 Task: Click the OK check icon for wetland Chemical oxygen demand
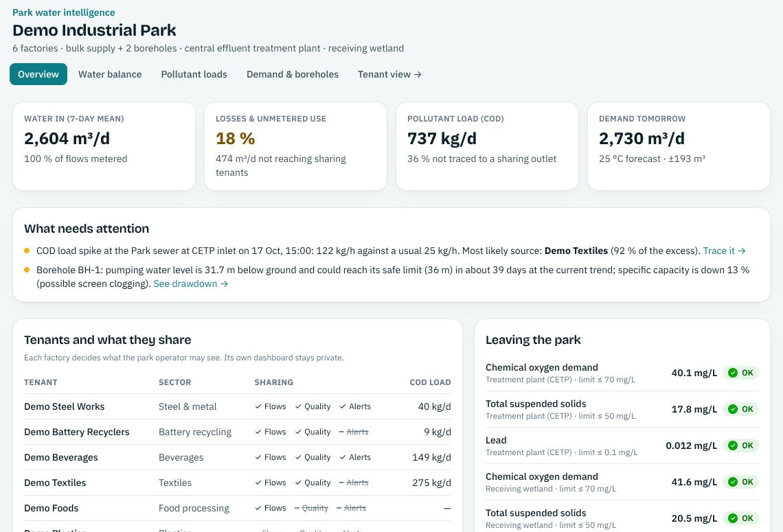click(733, 482)
